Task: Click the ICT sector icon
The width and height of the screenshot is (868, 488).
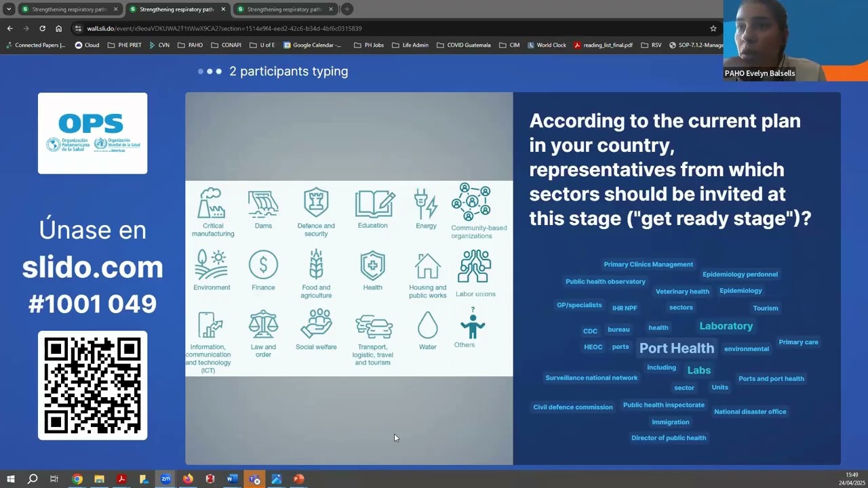Action: pyautogui.click(x=210, y=325)
